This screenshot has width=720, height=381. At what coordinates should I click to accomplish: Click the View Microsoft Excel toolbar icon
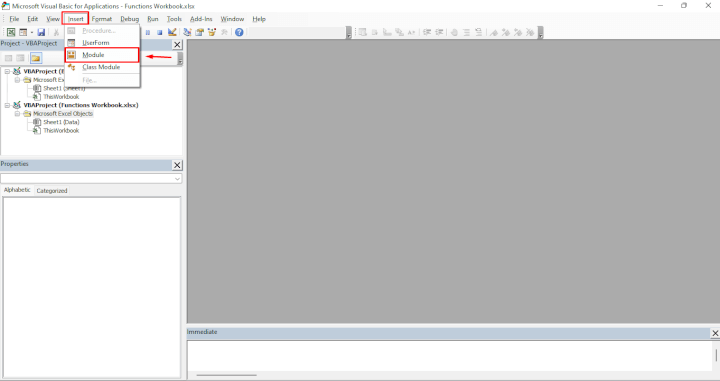pyautogui.click(x=11, y=32)
